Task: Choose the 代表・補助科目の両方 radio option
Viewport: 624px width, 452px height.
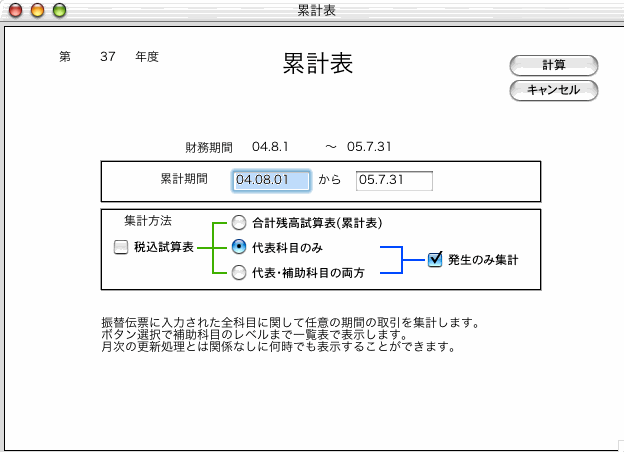Action: click(239, 272)
